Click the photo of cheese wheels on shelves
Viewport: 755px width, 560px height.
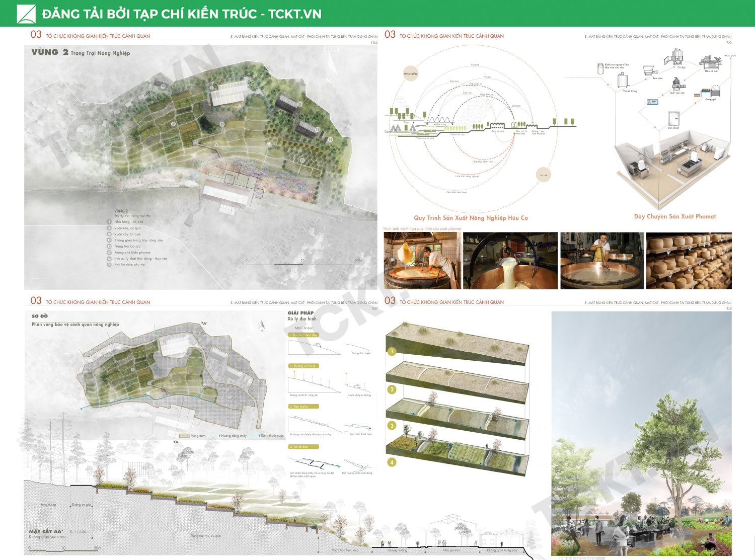coord(689,261)
